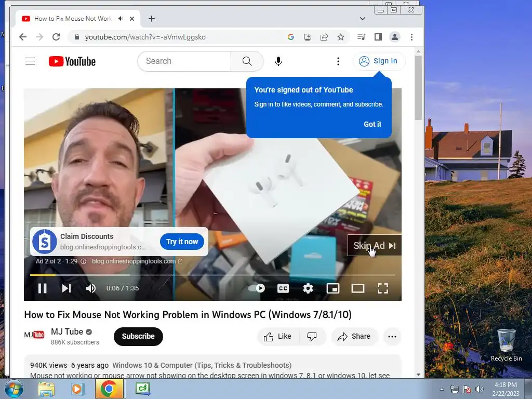Dismiss popup with Got it
532x399 pixels.
click(x=373, y=124)
